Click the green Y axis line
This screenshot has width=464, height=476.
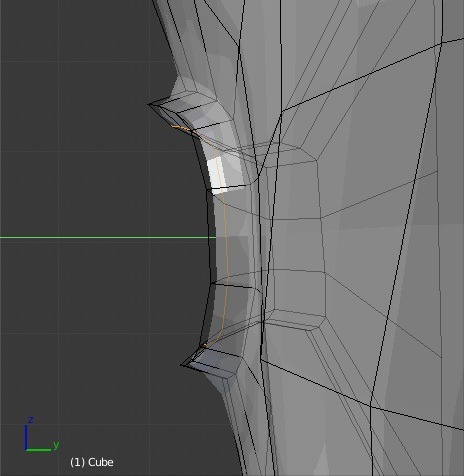108,237
